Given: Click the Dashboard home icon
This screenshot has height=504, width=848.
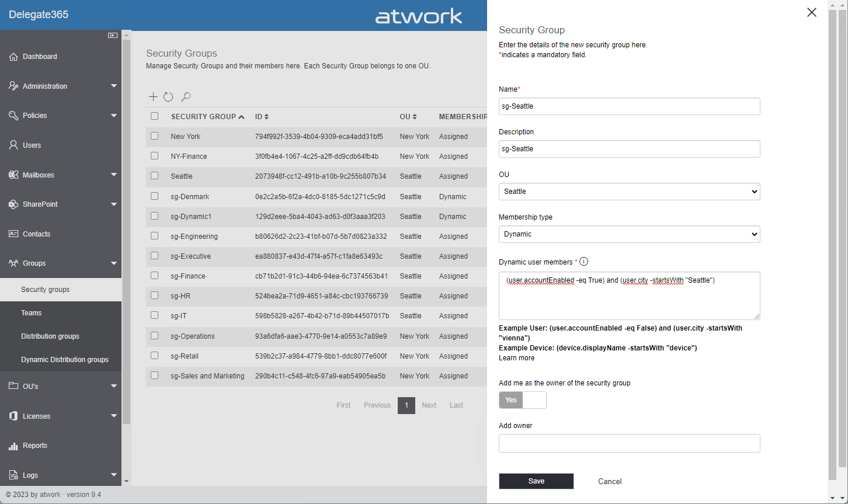Looking at the screenshot, I should pos(13,57).
